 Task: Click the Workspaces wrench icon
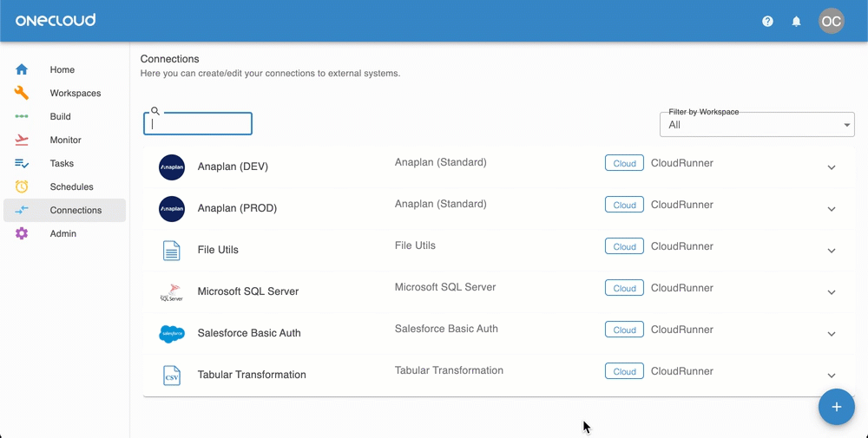tap(22, 93)
